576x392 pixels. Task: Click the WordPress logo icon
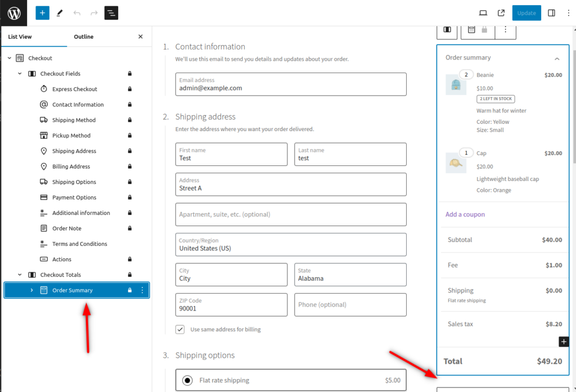point(14,13)
